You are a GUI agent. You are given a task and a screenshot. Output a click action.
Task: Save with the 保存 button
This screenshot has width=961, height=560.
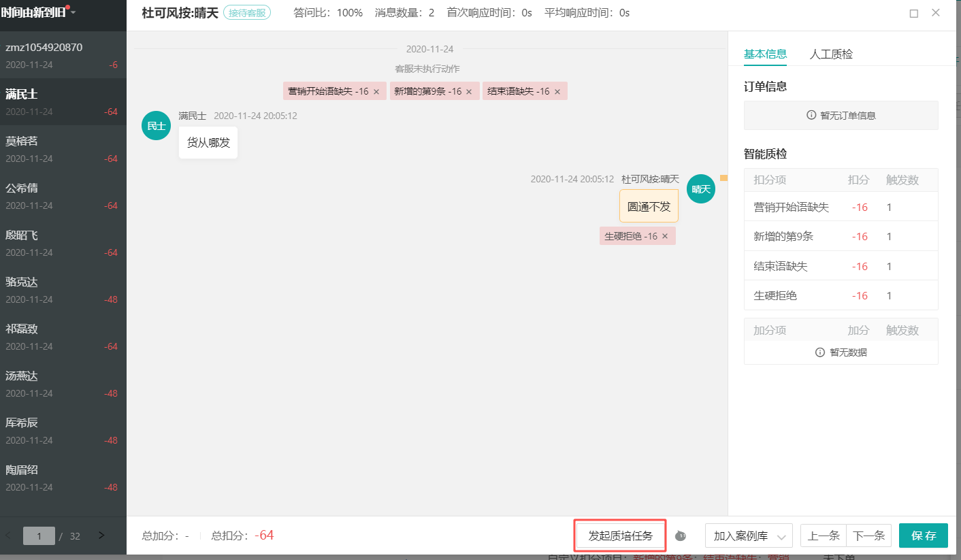pyautogui.click(x=924, y=536)
